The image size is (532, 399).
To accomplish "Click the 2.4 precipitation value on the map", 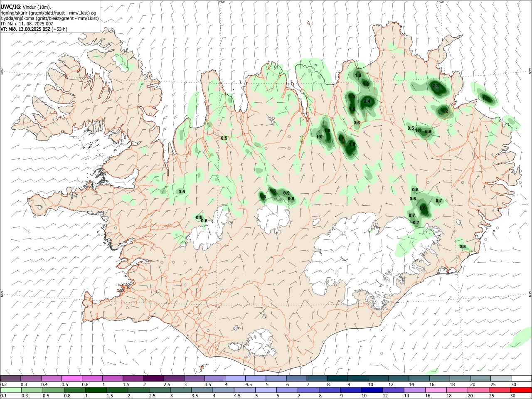I will [367, 101].
